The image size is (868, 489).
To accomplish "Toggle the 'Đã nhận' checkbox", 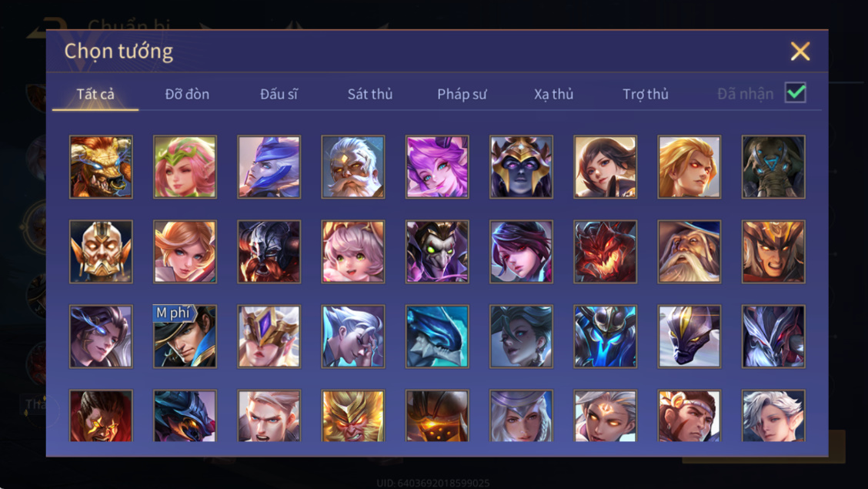I will pyautogui.click(x=796, y=92).
